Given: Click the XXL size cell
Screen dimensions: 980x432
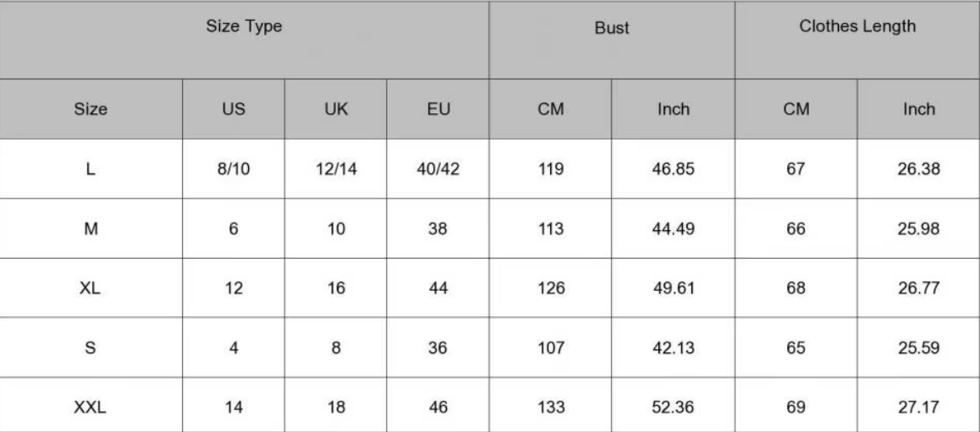Looking at the screenshot, I should 91,407.
